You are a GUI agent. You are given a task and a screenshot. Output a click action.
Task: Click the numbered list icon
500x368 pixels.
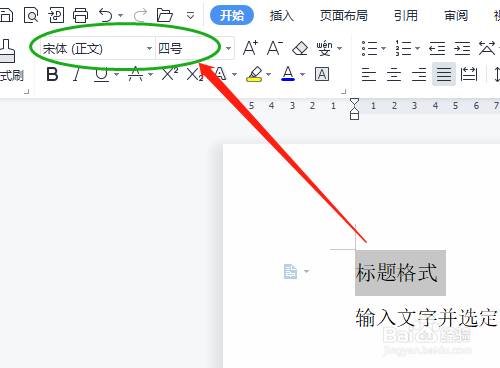click(403, 48)
